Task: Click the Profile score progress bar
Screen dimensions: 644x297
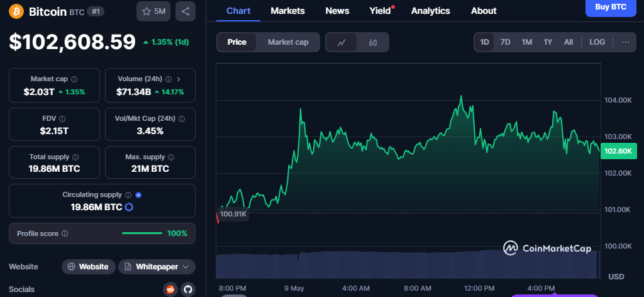Action: coord(142,233)
